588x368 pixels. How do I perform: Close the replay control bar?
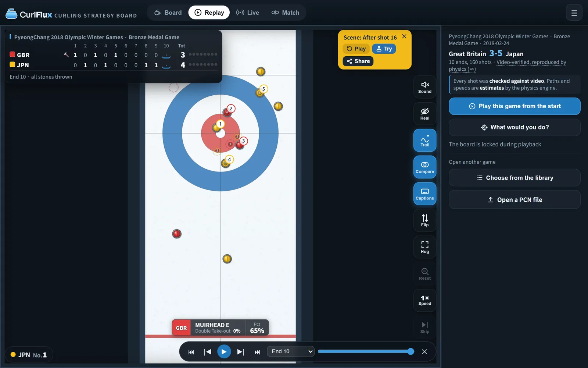tap(424, 352)
